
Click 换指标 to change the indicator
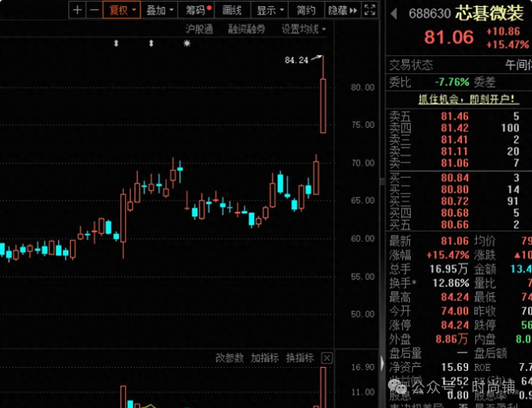[300, 358]
